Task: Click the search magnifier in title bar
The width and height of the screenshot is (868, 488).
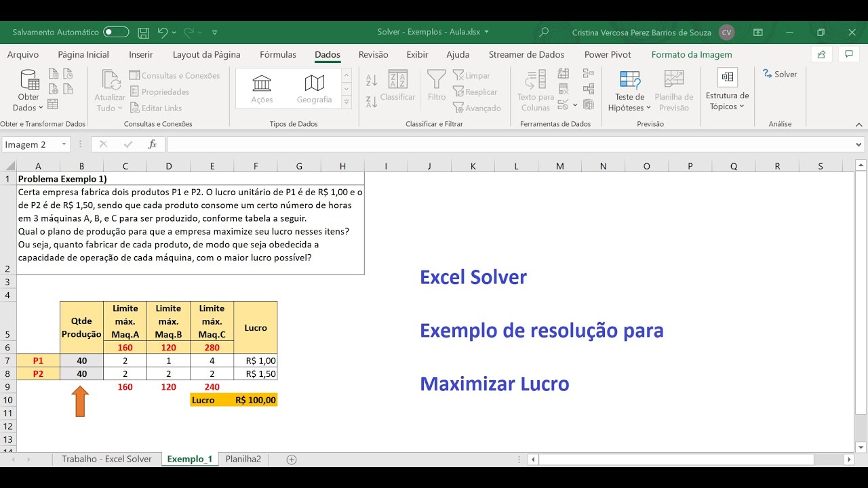Action: coord(544,32)
